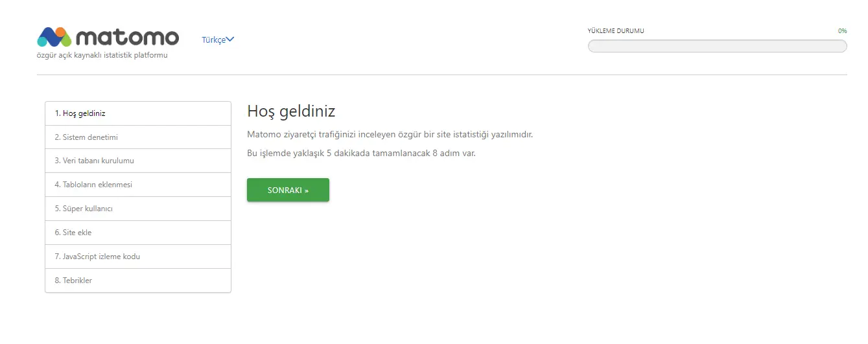The width and height of the screenshot is (868, 344).
Task: Select step 2. Sistem denetimi
Action: [x=138, y=137]
